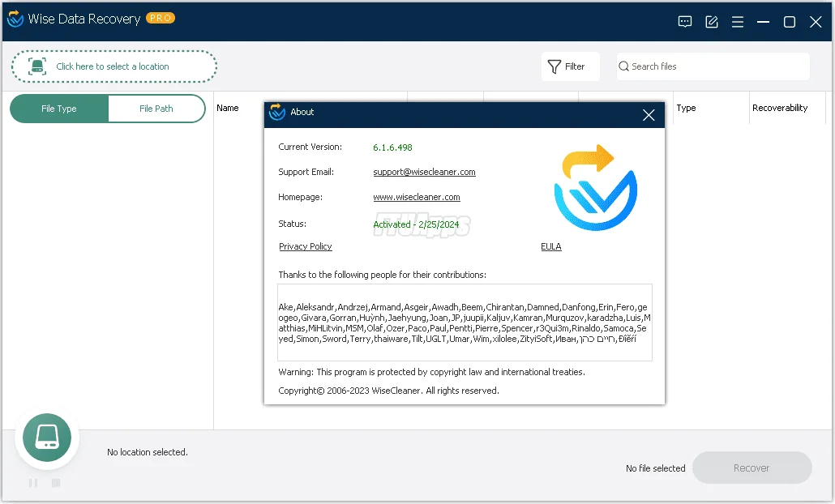Close the About dialog
Screen dimensions: 835x504
point(648,115)
